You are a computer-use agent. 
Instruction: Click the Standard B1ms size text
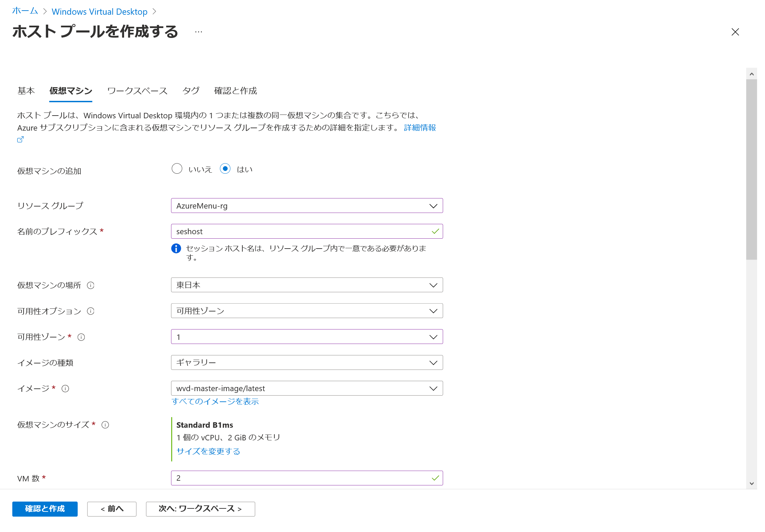coord(205,425)
